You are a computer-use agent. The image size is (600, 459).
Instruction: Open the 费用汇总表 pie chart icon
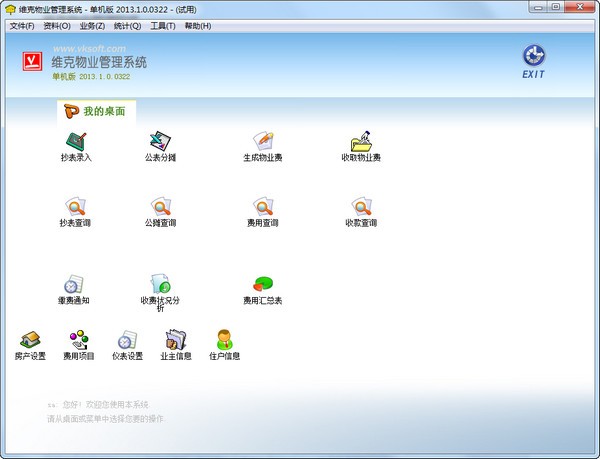pos(263,285)
